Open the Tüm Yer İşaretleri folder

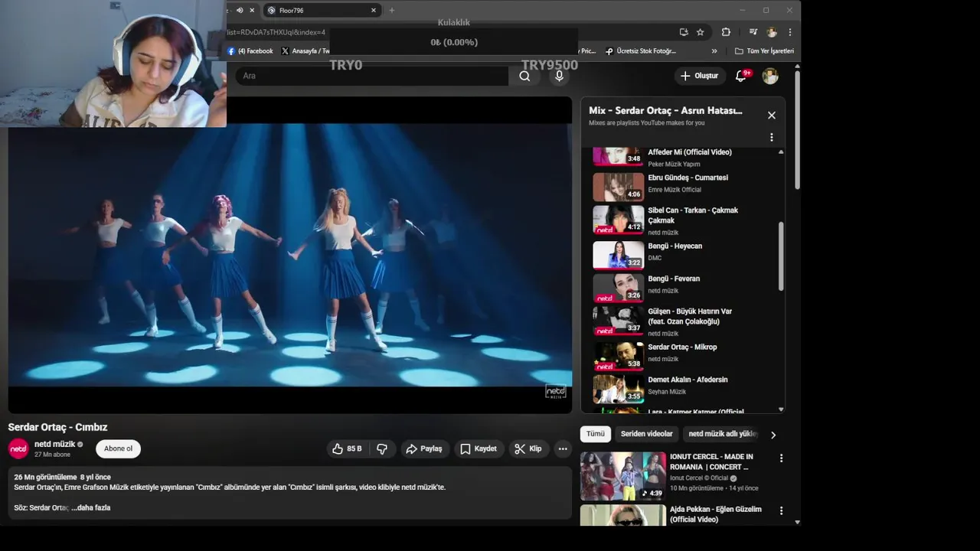pyautogui.click(x=764, y=51)
